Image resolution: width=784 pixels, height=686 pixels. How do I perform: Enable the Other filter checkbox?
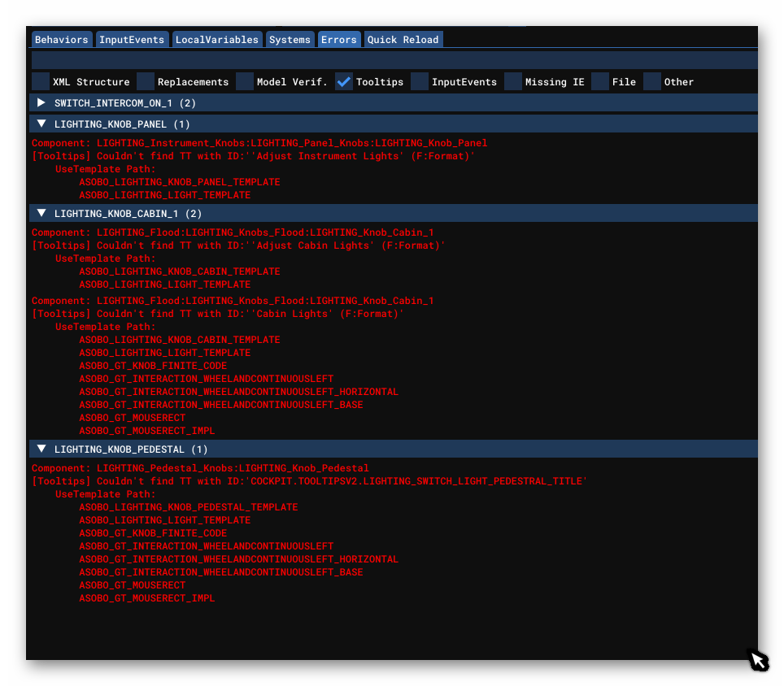pos(652,81)
